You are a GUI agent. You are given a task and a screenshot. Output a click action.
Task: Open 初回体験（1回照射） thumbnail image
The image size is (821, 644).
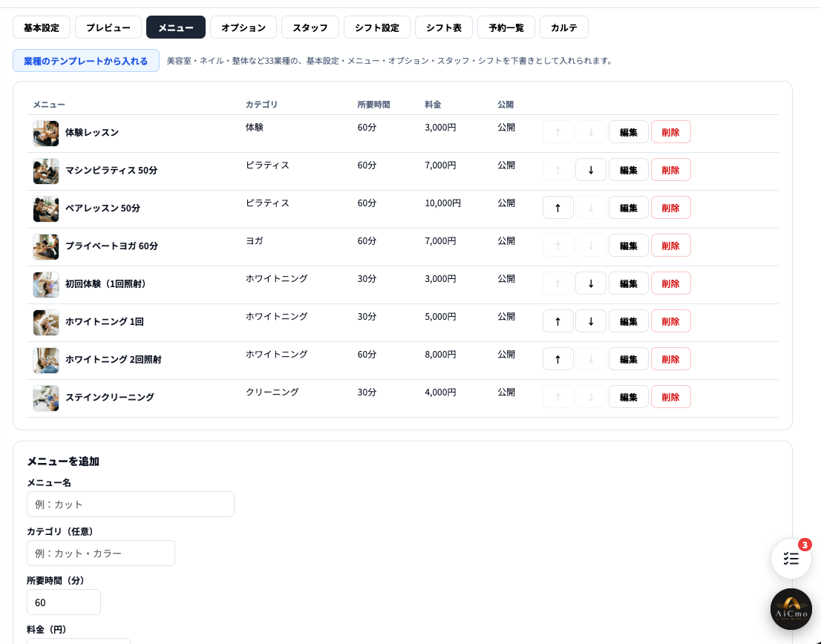(x=46, y=285)
